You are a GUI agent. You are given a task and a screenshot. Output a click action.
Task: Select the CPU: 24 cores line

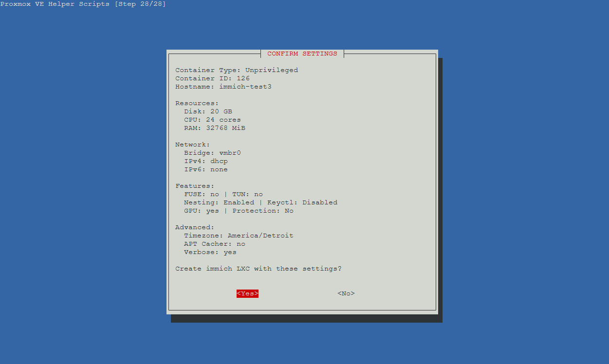[213, 120]
